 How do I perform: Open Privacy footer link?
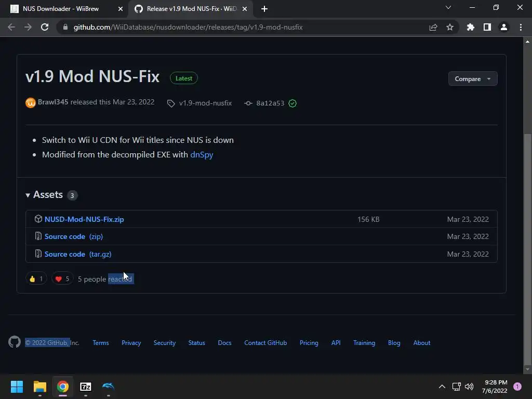click(131, 343)
